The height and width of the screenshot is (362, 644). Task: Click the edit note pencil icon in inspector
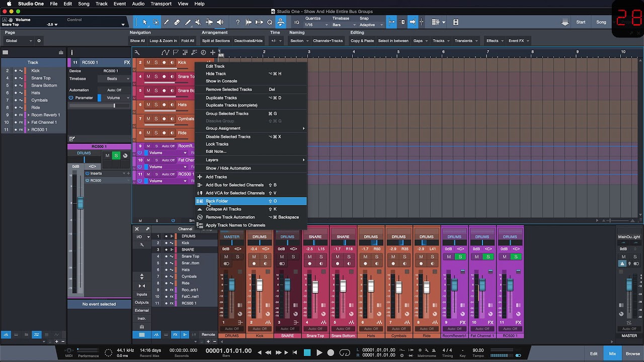pos(72,139)
